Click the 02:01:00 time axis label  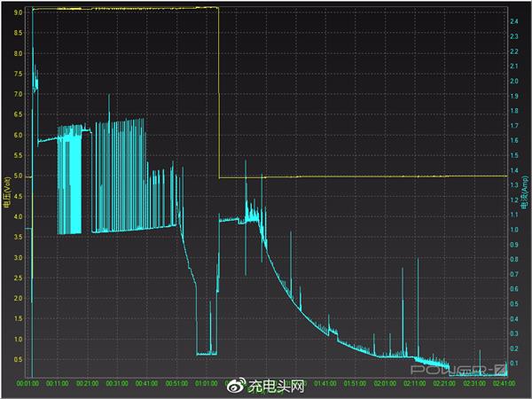[x=385, y=384]
